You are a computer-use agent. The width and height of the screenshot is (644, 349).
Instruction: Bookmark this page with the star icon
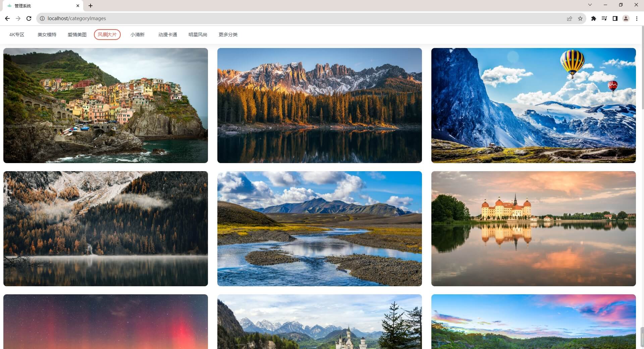(580, 18)
